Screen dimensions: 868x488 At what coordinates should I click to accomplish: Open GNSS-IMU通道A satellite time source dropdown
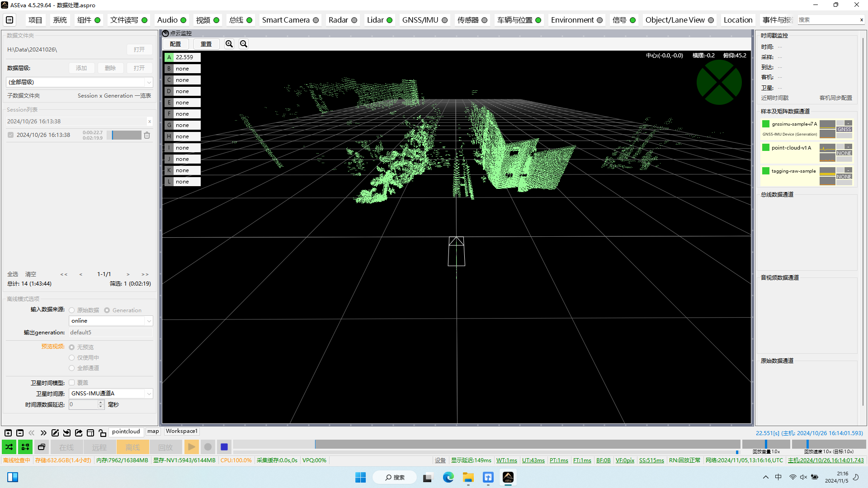[x=111, y=394]
